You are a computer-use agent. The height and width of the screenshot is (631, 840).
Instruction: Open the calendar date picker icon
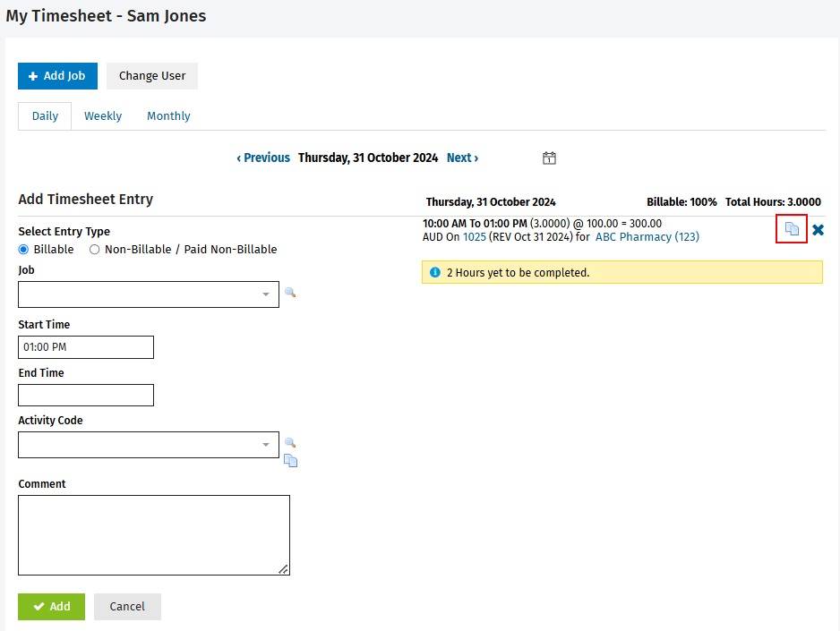point(549,158)
